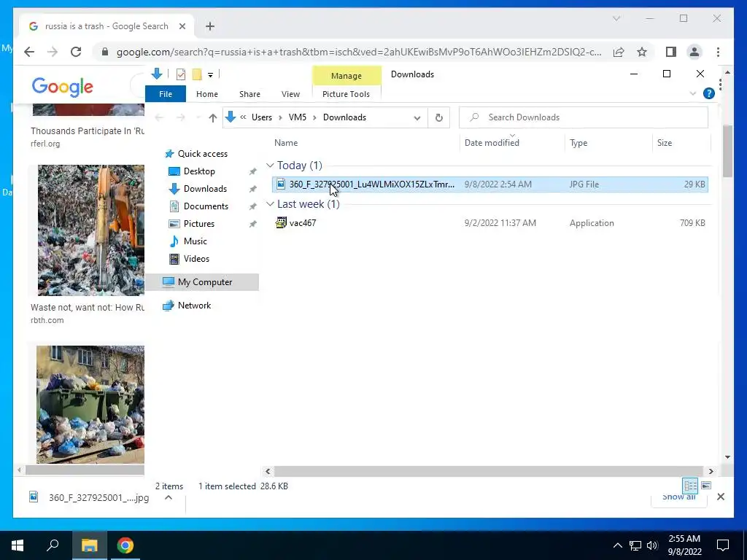Select Videos in navigation pane
This screenshot has height=560, width=747.
(x=196, y=259)
